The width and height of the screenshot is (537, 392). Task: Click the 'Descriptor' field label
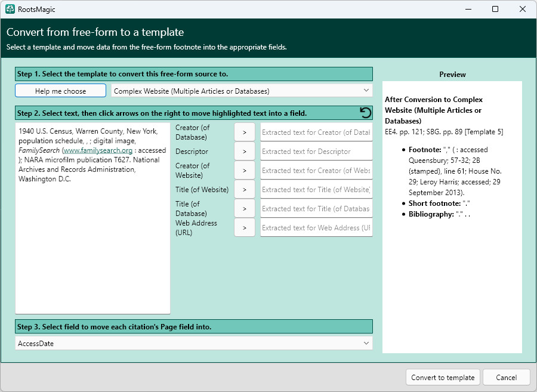[192, 152]
